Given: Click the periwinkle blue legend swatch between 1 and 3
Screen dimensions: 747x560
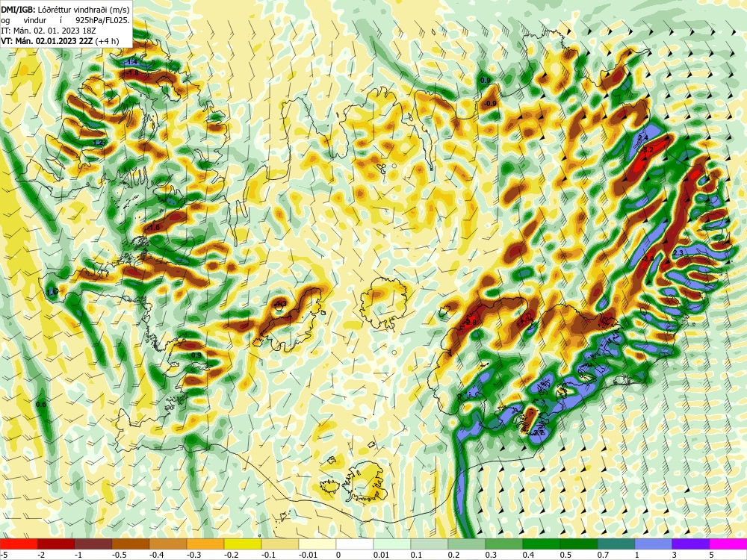Looking at the screenshot, I should pos(653,544).
